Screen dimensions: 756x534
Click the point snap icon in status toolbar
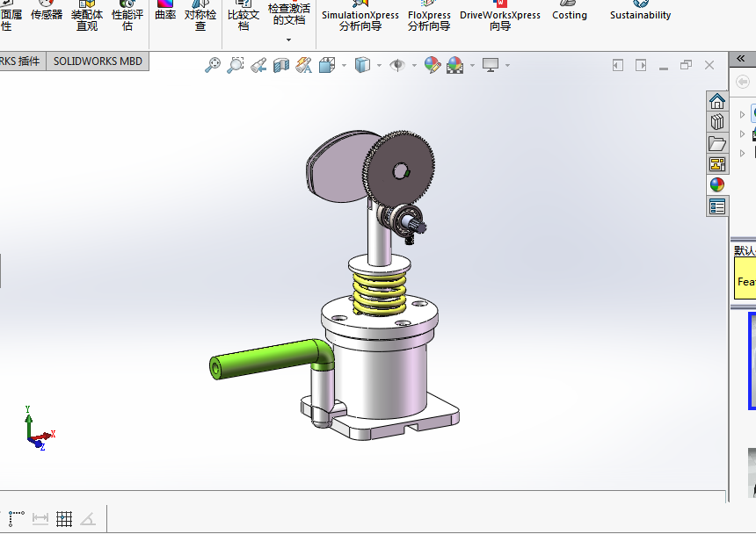[17, 518]
